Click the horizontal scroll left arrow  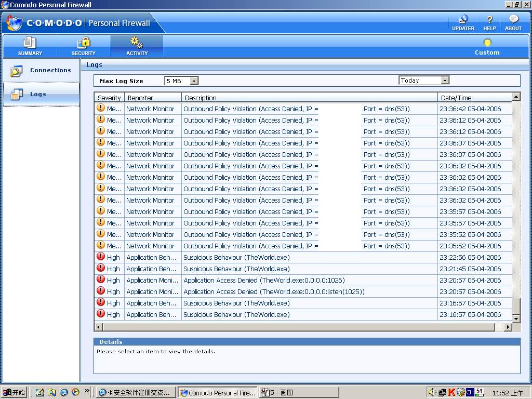pyautogui.click(x=98, y=327)
